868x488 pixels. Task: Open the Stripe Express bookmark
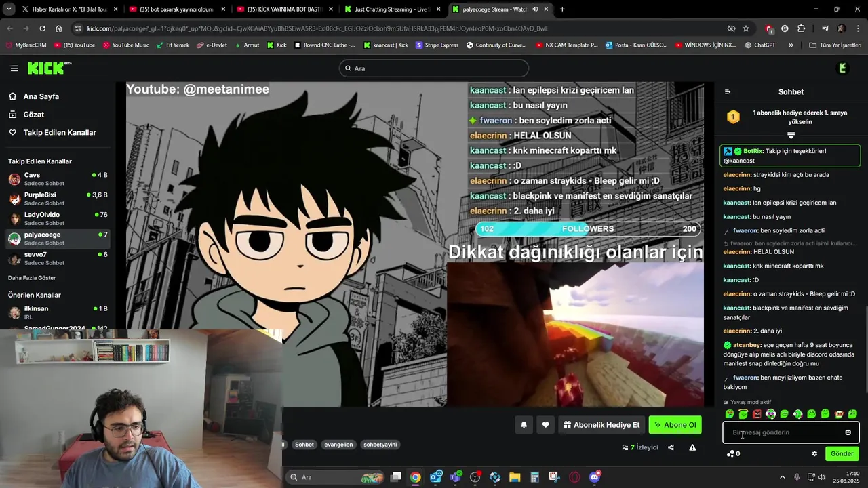pyautogui.click(x=437, y=45)
